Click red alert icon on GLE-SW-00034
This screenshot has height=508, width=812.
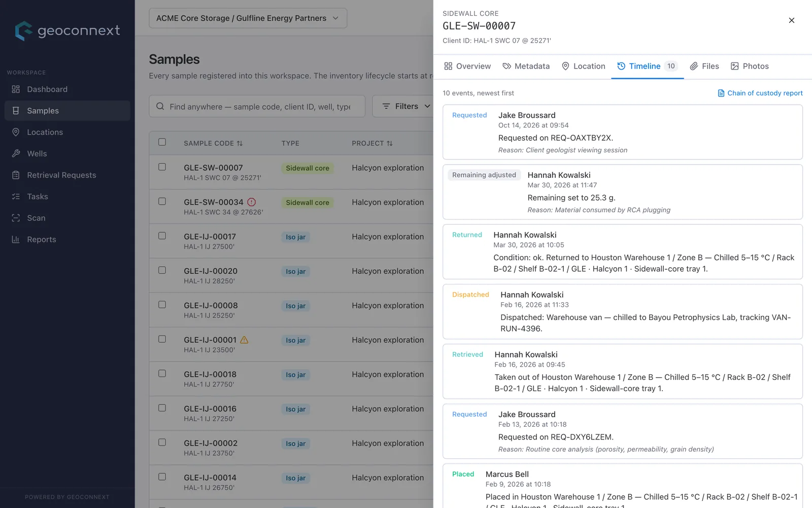(x=251, y=202)
